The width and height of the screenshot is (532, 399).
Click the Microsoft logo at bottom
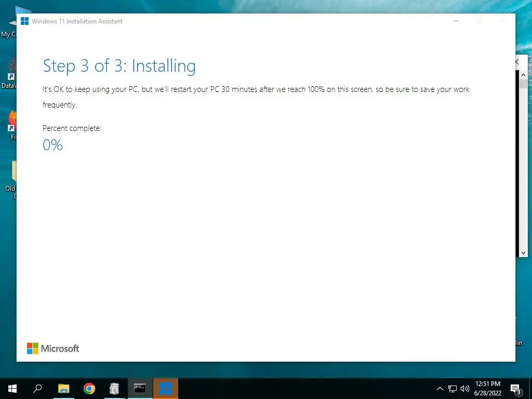pos(53,349)
